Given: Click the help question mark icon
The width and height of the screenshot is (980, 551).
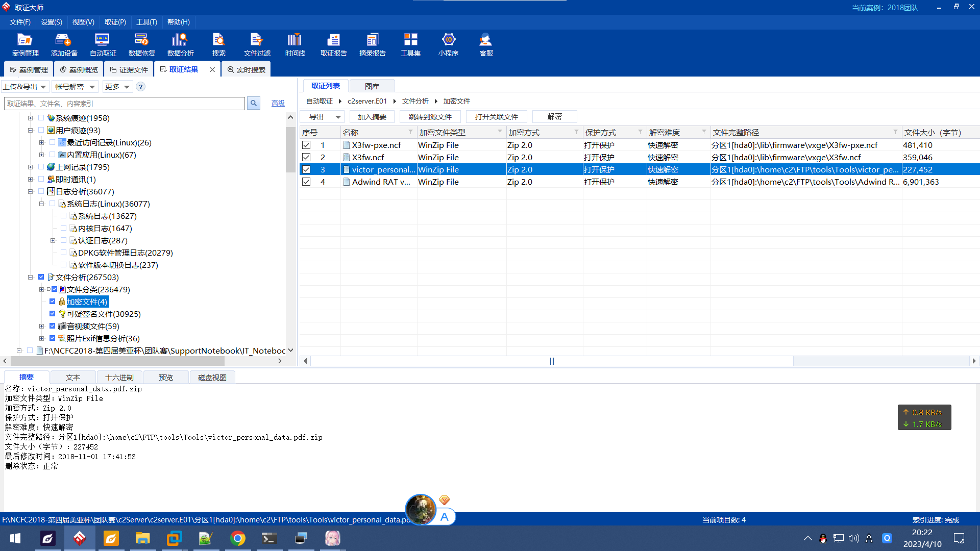Looking at the screenshot, I should click(141, 87).
